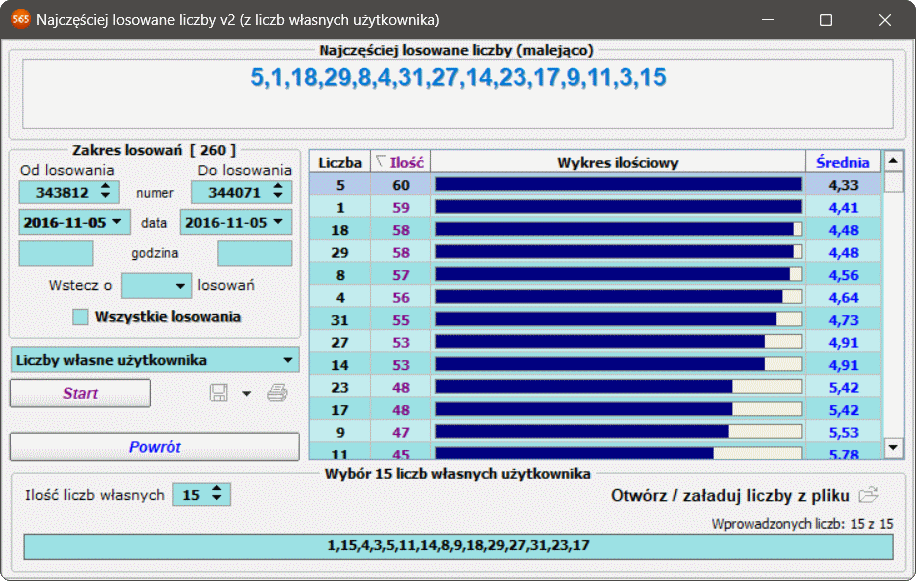This screenshot has width=916, height=581.
Task: Select the Liczba cell showing 9
Action: [x=340, y=432]
